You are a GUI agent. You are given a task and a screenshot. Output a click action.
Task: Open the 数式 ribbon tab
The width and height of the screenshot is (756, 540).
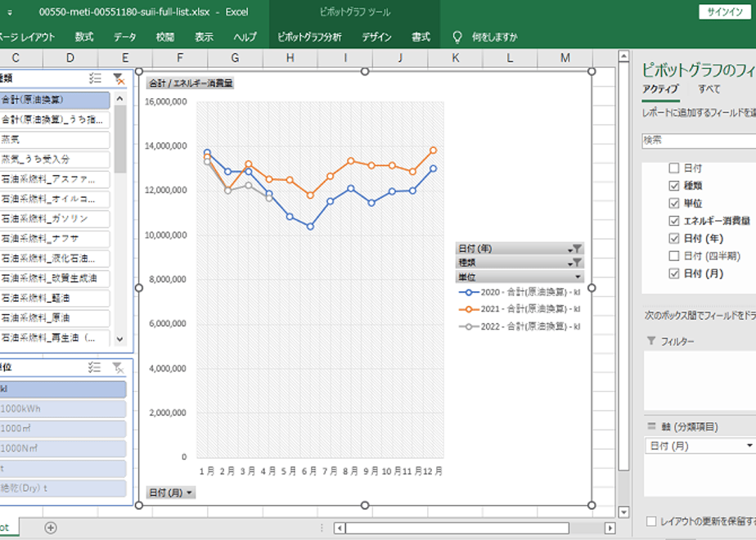pos(84,37)
